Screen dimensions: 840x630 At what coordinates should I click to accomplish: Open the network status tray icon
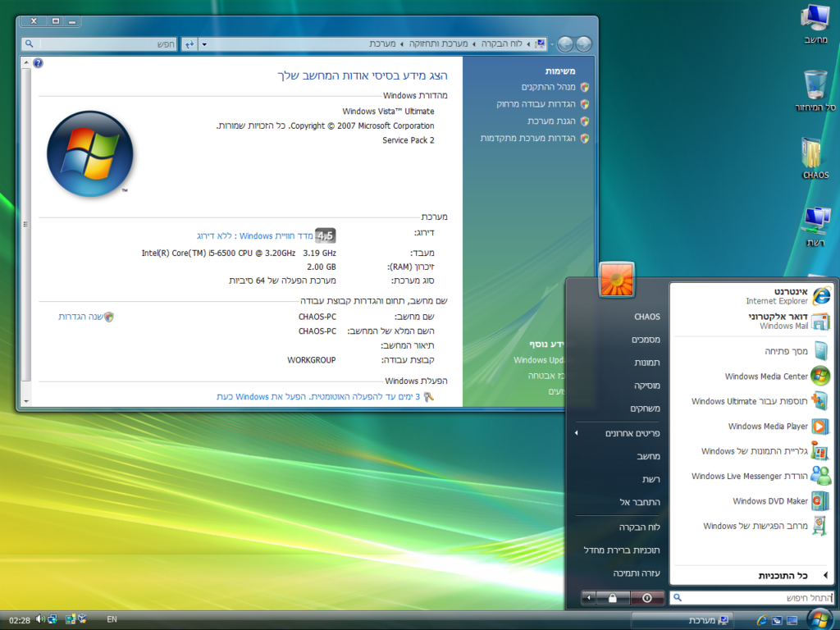(52, 619)
